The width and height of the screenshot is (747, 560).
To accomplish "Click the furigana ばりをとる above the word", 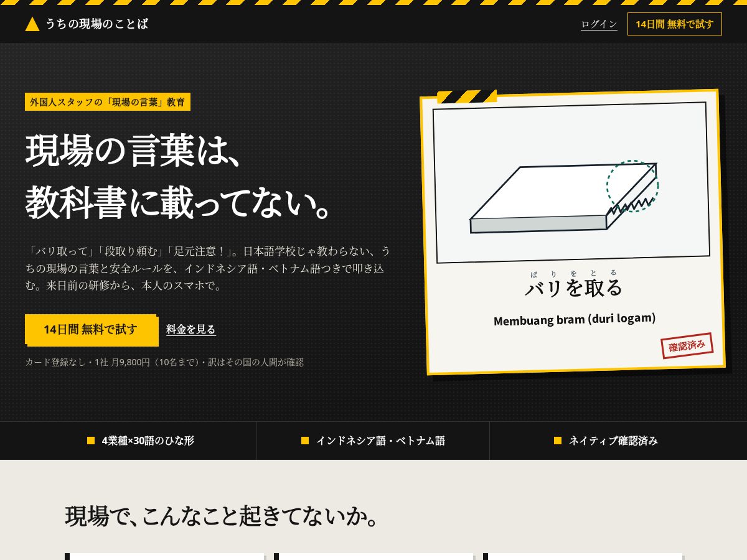I will coord(574,273).
